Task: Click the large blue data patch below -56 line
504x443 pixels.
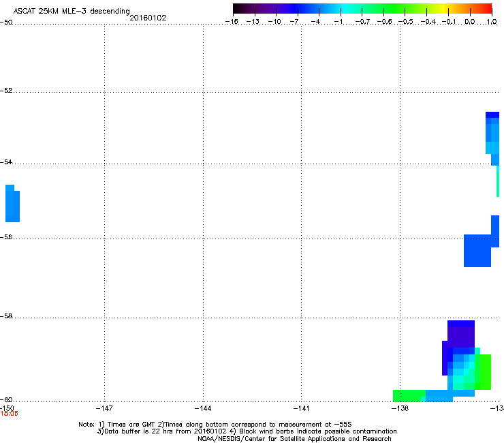Action: (477, 251)
